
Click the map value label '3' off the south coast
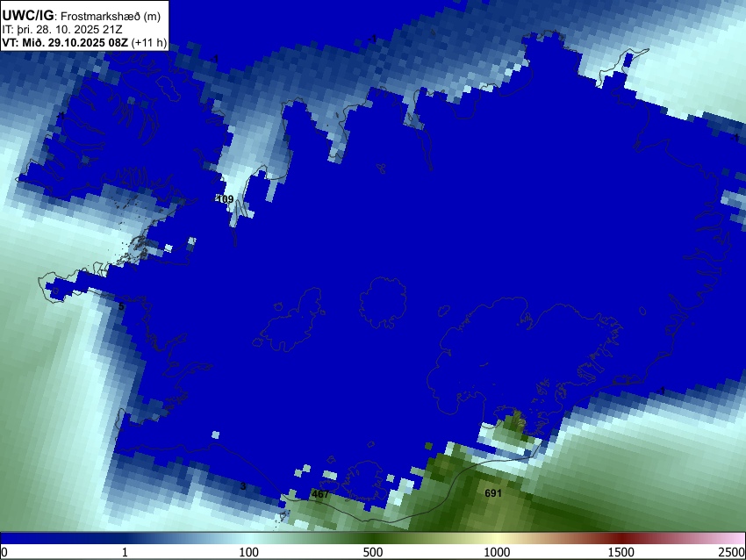tap(243, 486)
